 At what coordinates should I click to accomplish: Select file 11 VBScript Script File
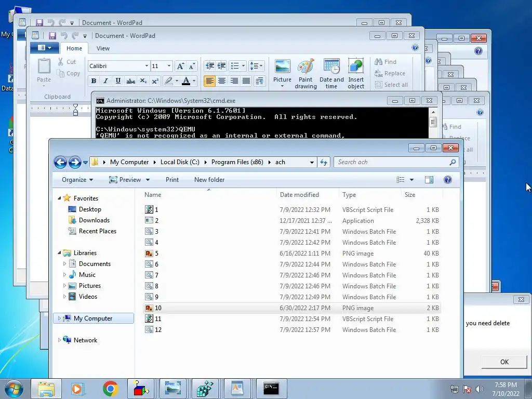coord(292,319)
